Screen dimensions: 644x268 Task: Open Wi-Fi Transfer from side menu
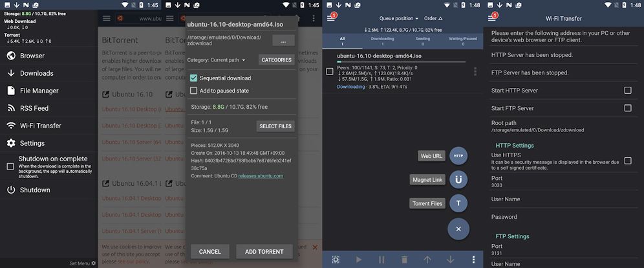pyautogui.click(x=49, y=126)
